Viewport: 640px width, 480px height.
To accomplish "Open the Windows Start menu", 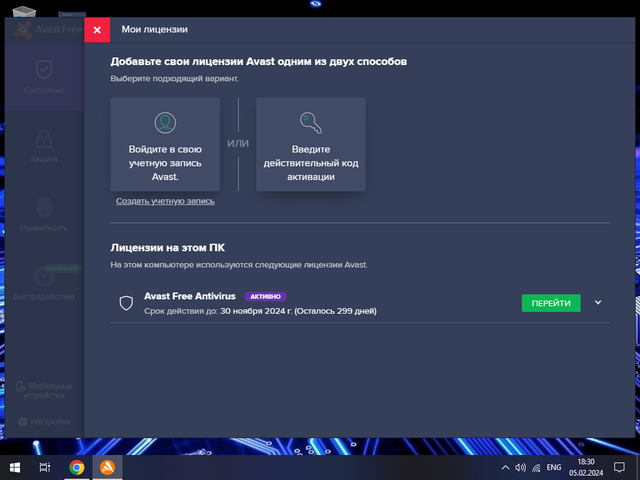I will tap(15, 467).
